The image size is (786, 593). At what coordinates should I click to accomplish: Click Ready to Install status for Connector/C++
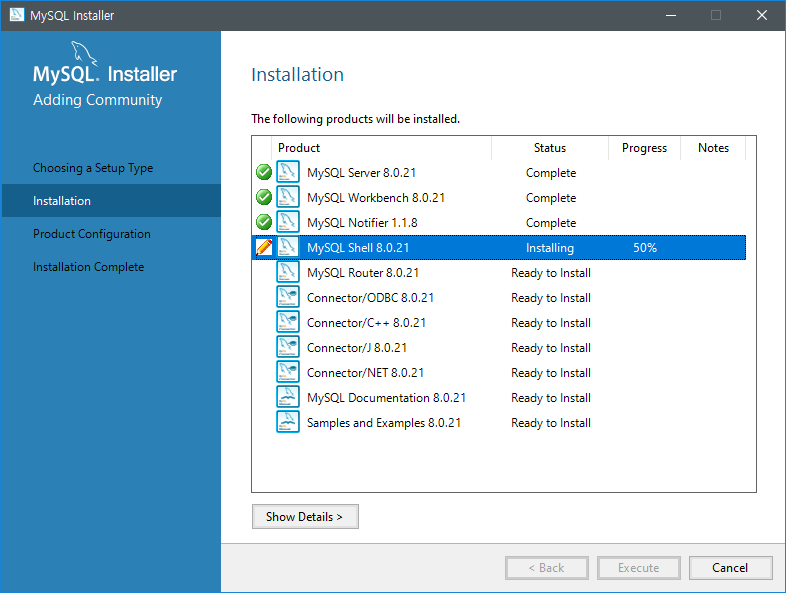pyautogui.click(x=551, y=323)
